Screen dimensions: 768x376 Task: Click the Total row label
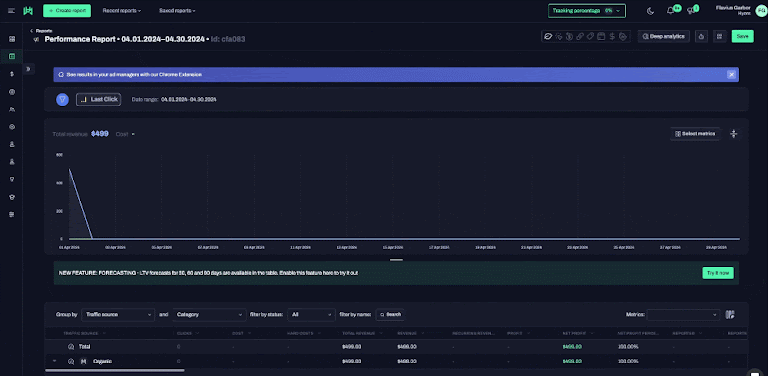click(x=84, y=347)
